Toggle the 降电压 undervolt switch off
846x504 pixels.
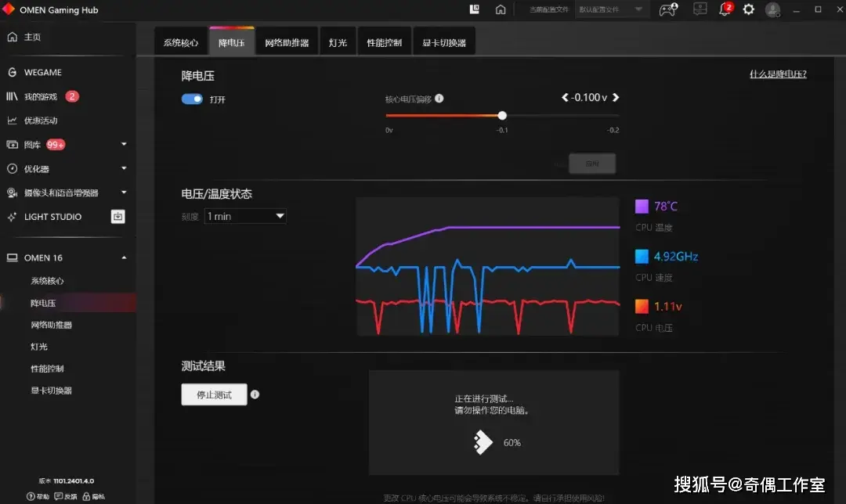point(192,99)
